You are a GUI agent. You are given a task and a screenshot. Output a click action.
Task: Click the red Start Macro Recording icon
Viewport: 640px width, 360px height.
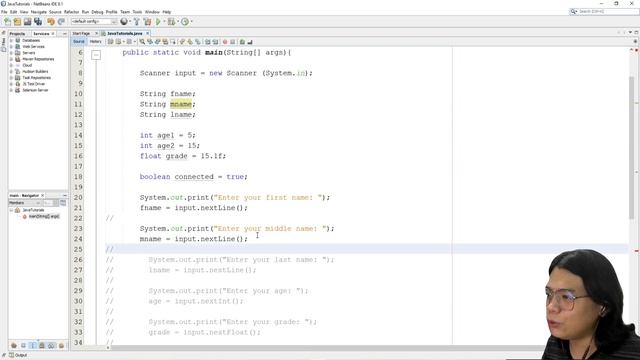[225, 42]
